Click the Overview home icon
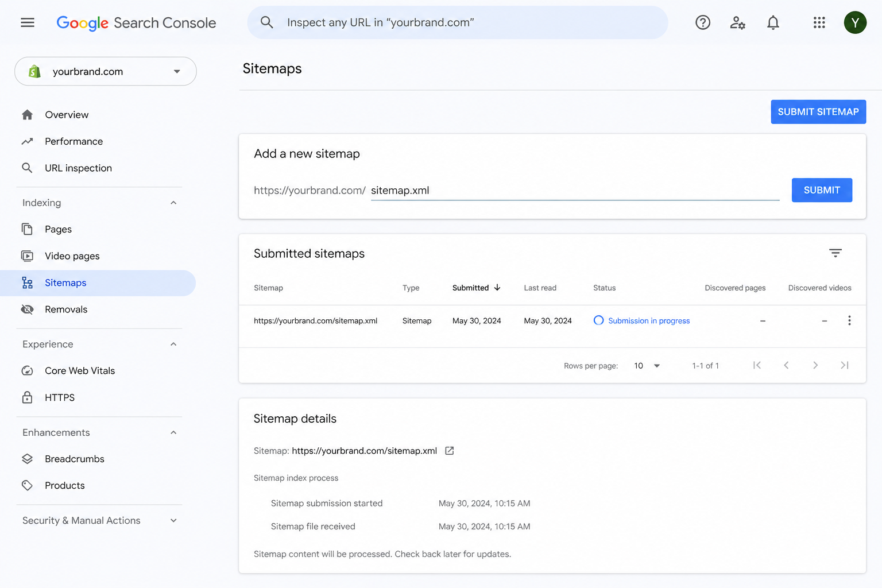The height and width of the screenshot is (588, 882). [27, 115]
